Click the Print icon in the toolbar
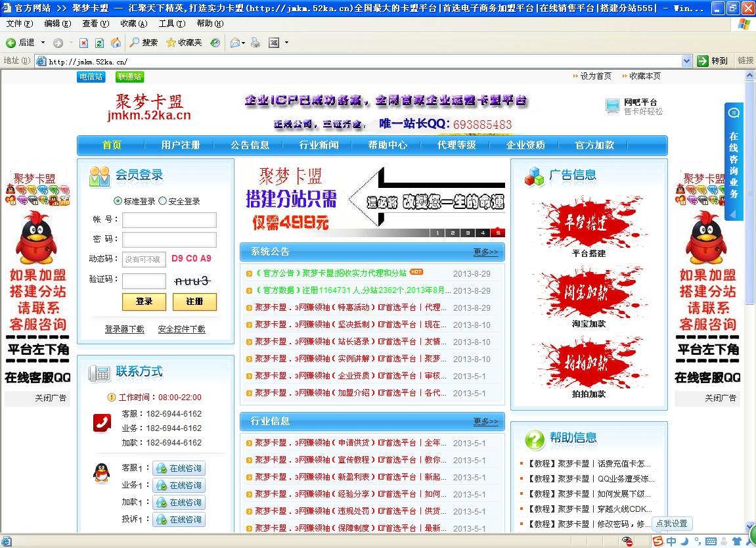The width and height of the screenshot is (756, 548). click(x=256, y=43)
